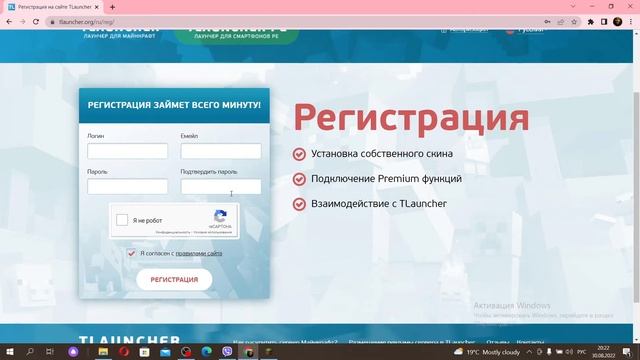Screen dimensions: 640x360
Task: Open the Chrome extensions puzzle icon
Action: click(x=591, y=22)
